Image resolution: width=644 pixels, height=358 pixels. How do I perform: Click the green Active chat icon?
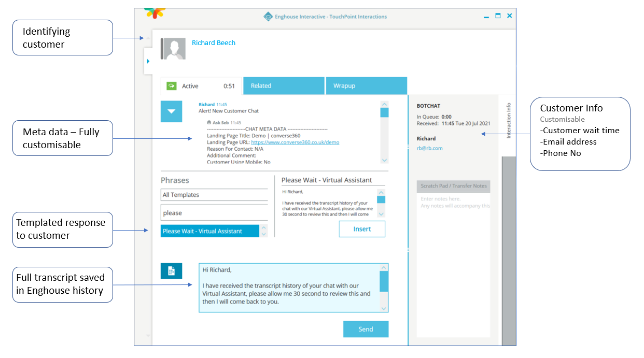[x=172, y=86]
